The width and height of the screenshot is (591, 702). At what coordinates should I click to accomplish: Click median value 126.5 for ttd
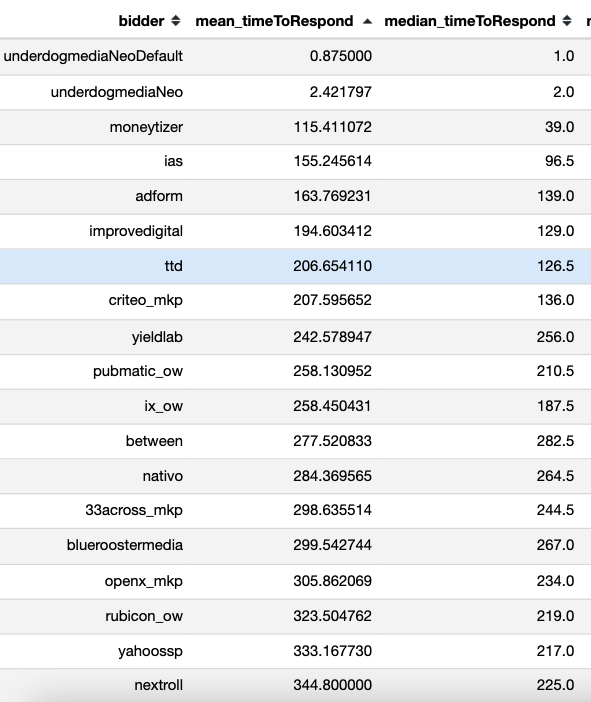coord(556,266)
